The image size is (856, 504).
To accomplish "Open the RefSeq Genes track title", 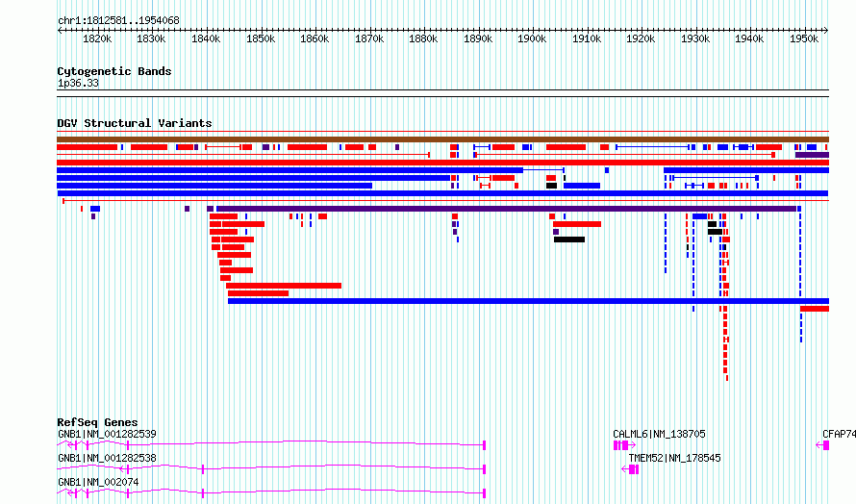I will 97,422.
